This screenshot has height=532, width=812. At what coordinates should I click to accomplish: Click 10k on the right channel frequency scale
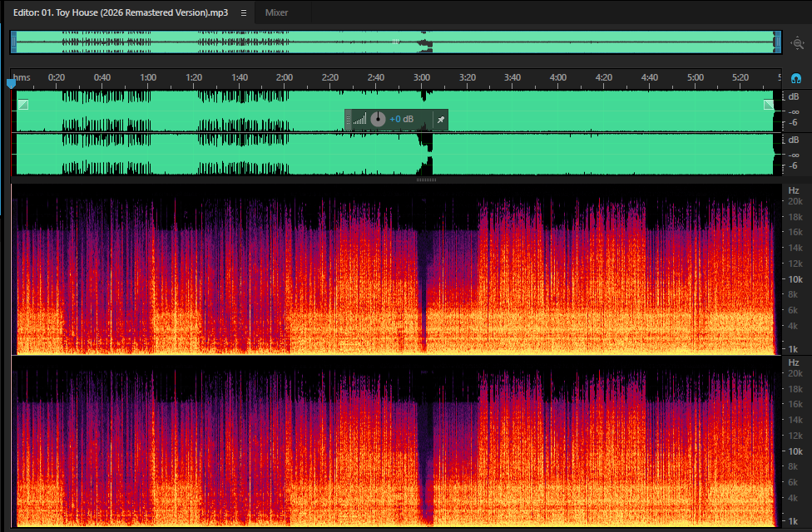795,452
